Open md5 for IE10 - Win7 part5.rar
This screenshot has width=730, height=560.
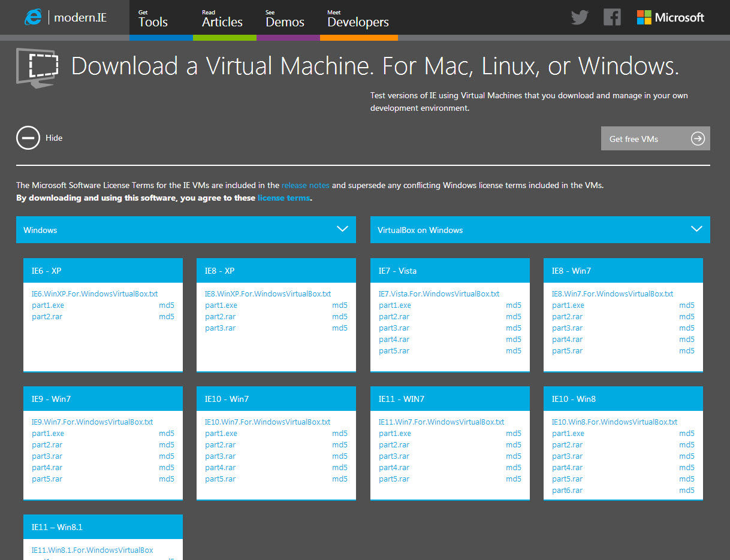pyautogui.click(x=340, y=479)
